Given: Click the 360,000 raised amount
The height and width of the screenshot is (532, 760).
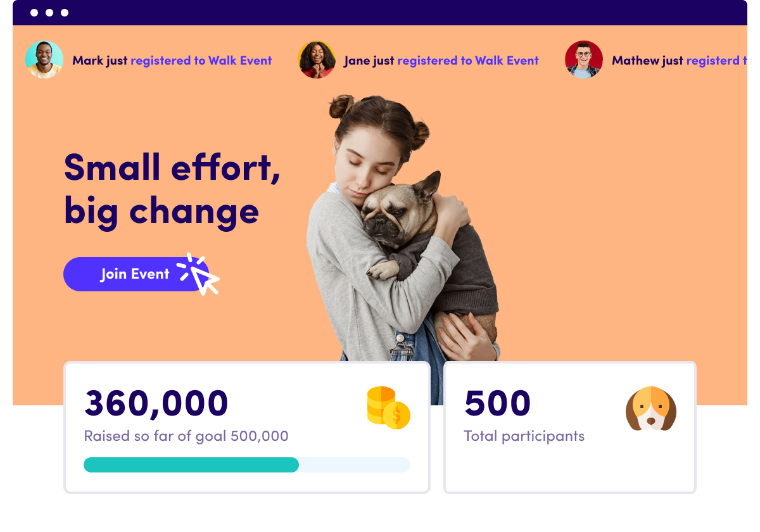Looking at the screenshot, I should 156,403.
